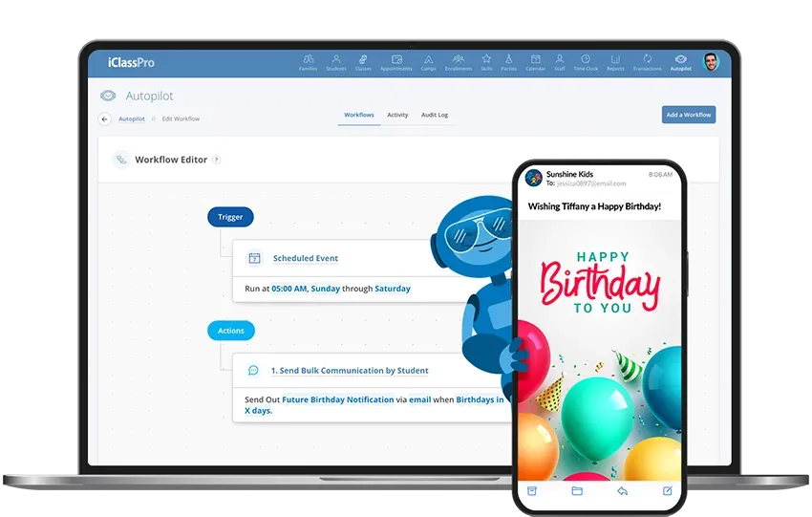Open the Time Clock icon

[x=586, y=62]
